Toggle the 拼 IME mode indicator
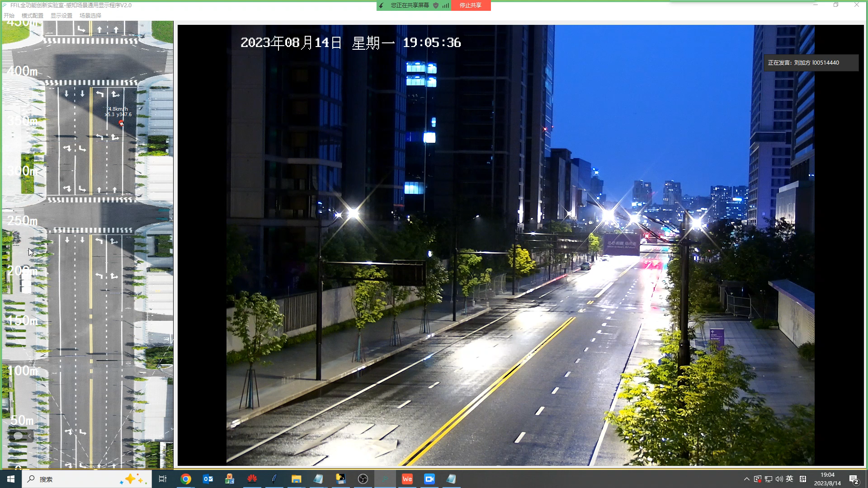This screenshot has width=868, height=488. point(802,479)
